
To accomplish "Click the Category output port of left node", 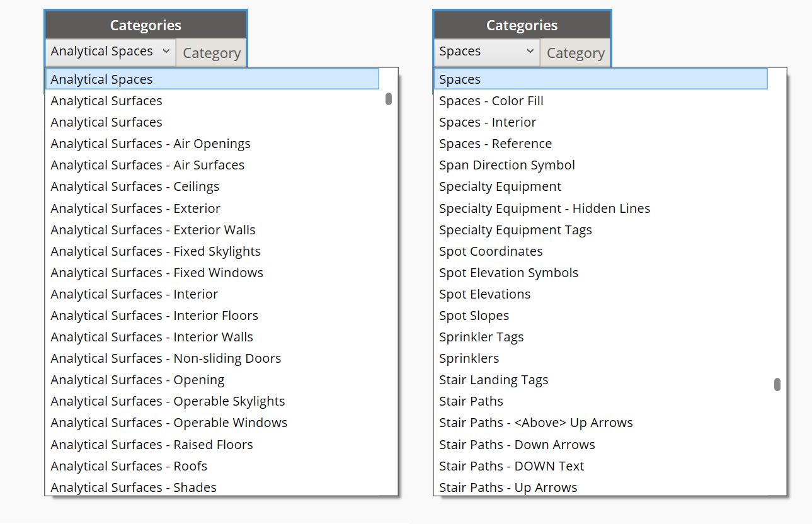I will point(212,53).
